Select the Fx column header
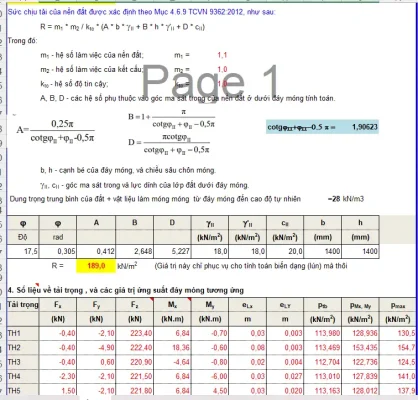Screen dimensions: 418x400 click(58, 305)
